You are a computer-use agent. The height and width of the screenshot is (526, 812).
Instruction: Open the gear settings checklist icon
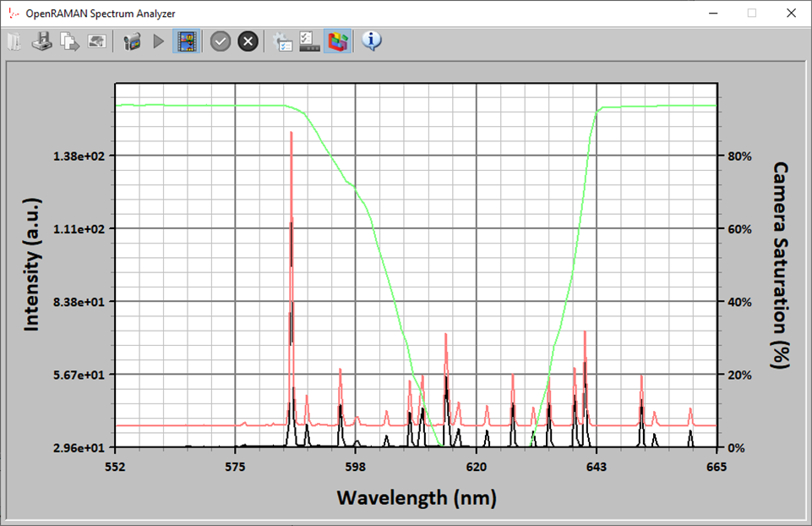[x=283, y=41]
